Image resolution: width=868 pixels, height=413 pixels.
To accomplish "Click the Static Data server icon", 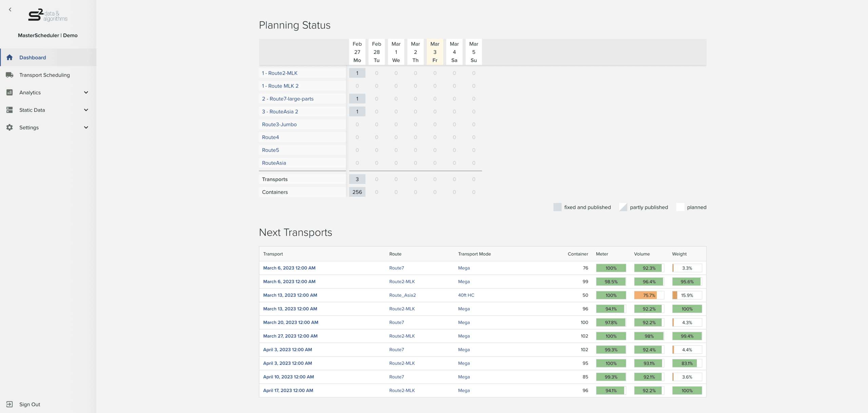I will point(9,110).
